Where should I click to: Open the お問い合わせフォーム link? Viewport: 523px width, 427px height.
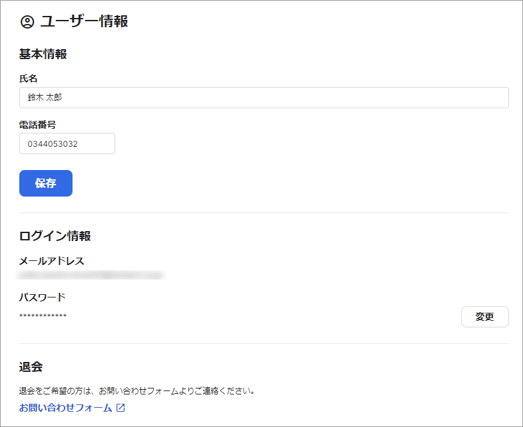65,408
